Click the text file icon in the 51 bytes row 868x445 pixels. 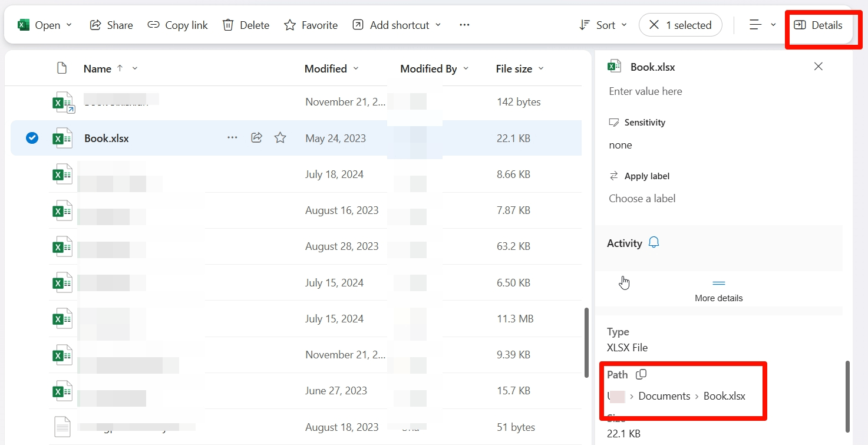point(62,427)
